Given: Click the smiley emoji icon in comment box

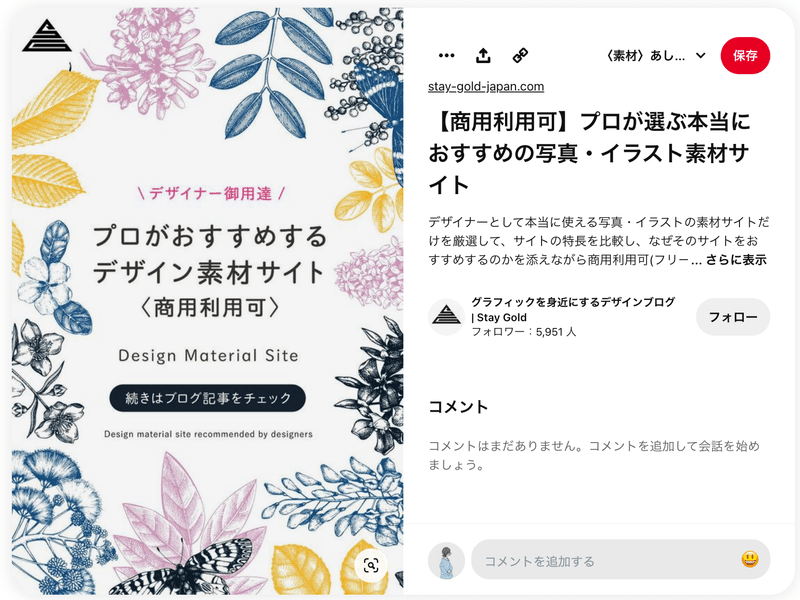Looking at the screenshot, I should tap(749, 560).
